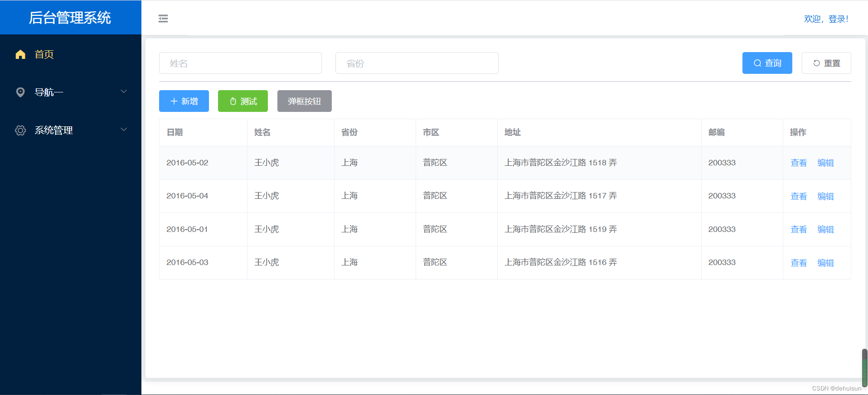Focus the 省份 province input field

point(417,63)
